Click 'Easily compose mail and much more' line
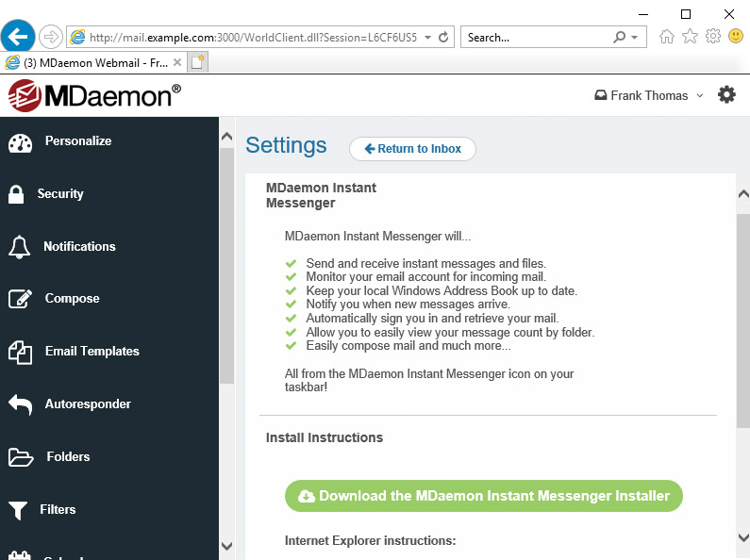The width and height of the screenshot is (750, 560). coord(408,345)
